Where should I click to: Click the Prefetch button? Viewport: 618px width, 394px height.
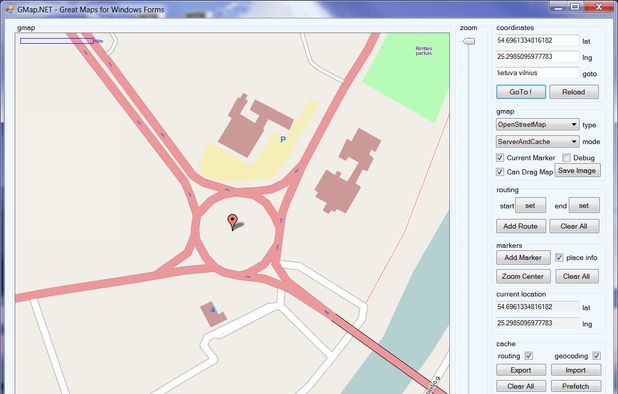click(x=576, y=386)
